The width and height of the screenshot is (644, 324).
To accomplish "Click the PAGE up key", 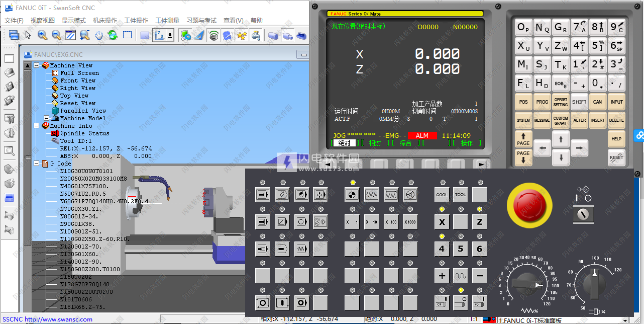I will pyautogui.click(x=523, y=138).
